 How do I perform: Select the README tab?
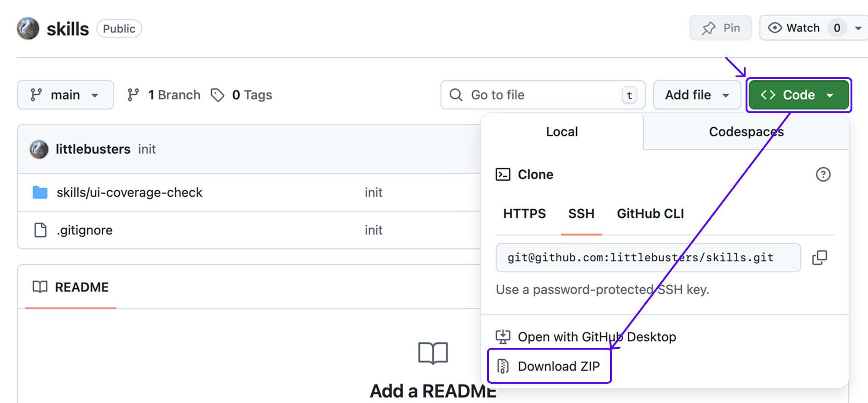pos(70,287)
